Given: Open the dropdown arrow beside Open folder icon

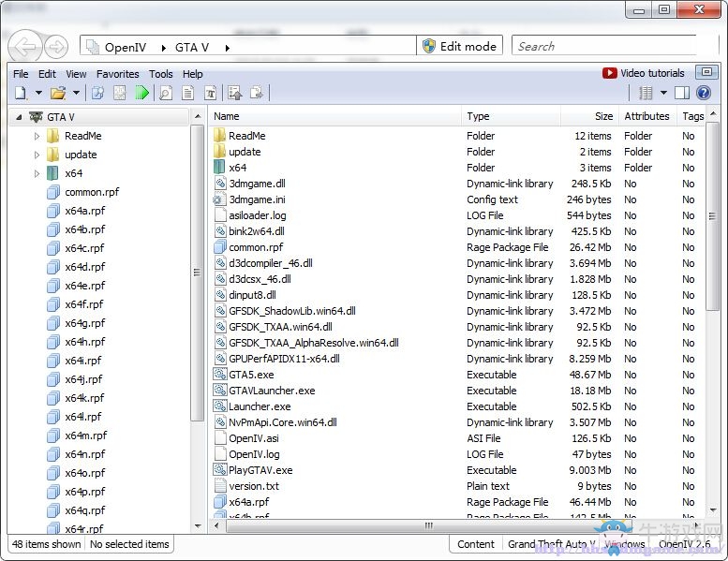Looking at the screenshot, I should tap(76, 93).
